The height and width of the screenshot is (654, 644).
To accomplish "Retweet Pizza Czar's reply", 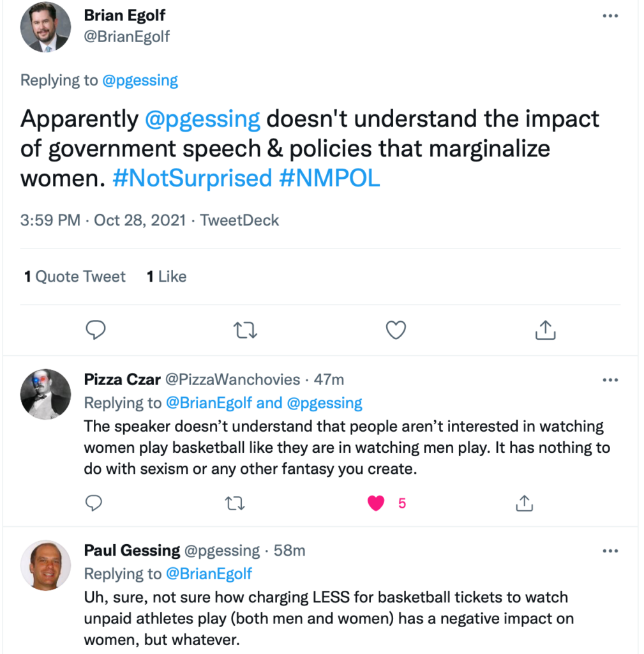I will click(x=236, y=503).
